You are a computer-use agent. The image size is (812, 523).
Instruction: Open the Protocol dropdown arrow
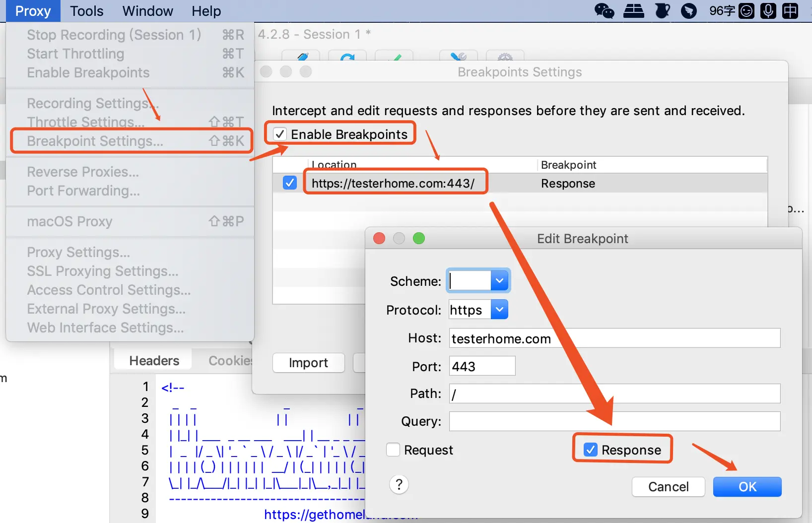point(499,310)
